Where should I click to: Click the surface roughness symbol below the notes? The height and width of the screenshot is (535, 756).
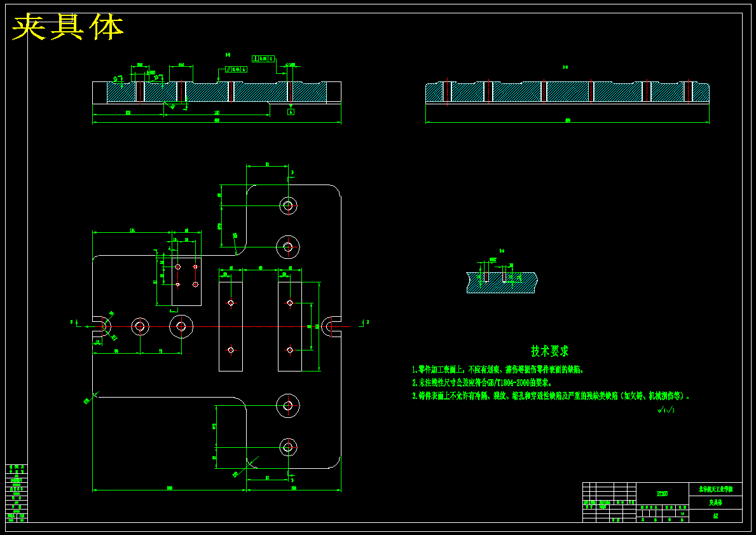click(666, 410)
